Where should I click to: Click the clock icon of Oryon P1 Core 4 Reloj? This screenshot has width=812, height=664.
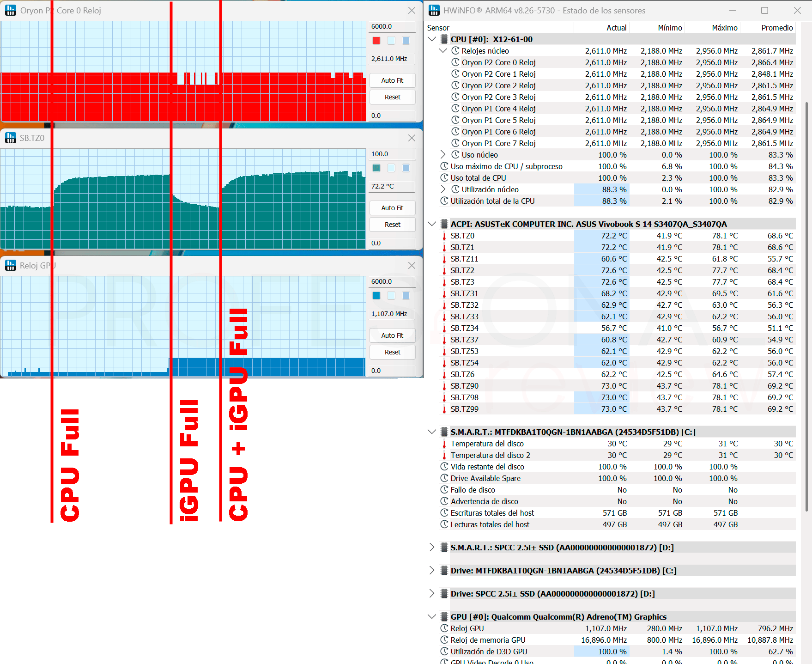(455, 109)
